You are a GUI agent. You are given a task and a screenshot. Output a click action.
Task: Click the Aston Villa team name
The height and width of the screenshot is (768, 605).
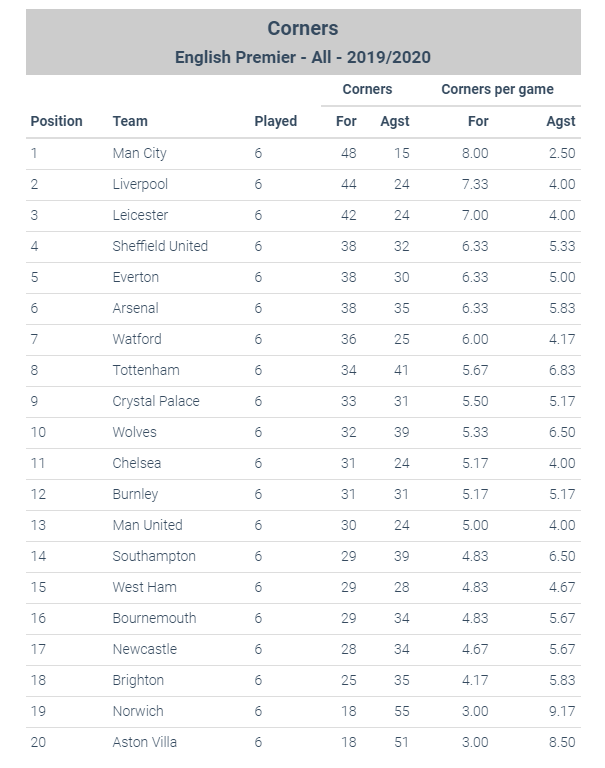tap(145, 742)
